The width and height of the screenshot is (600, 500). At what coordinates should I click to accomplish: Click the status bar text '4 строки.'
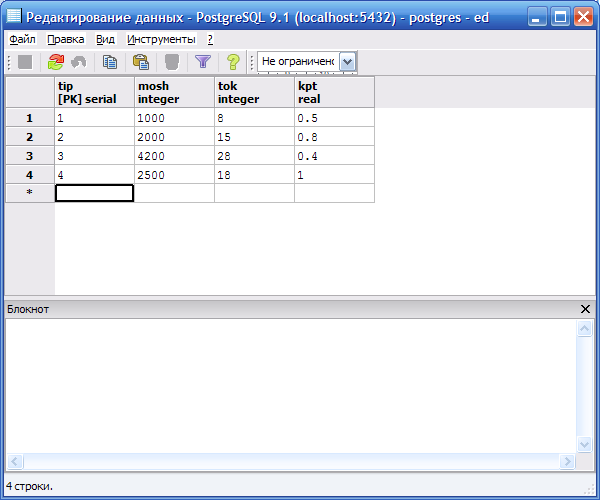(29, 486)
